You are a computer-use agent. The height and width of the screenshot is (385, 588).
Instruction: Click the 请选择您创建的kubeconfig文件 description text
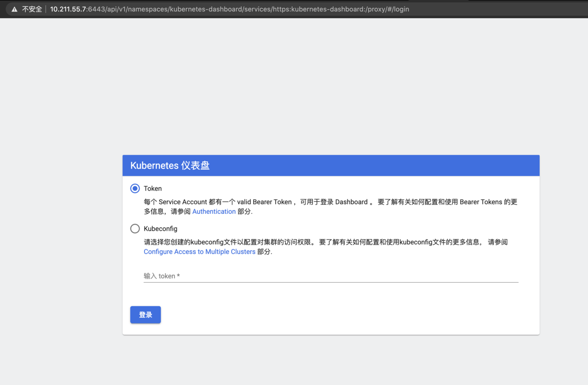click(326, 247)
